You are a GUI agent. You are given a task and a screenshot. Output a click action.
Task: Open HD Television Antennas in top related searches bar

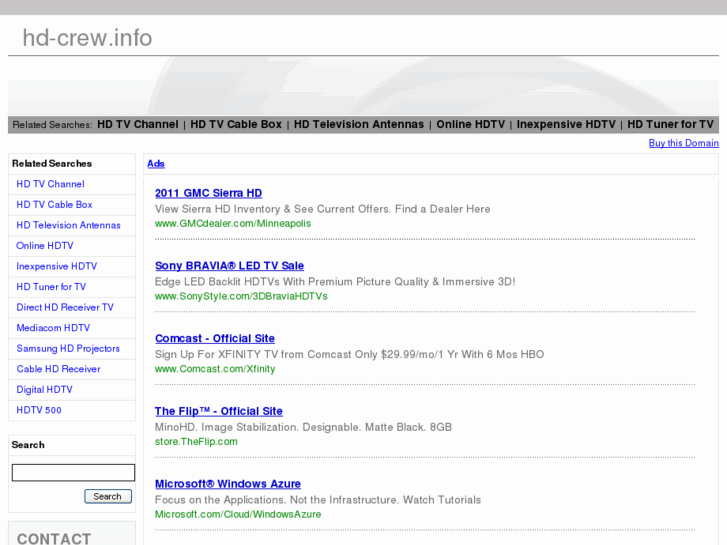click(358, 124)
